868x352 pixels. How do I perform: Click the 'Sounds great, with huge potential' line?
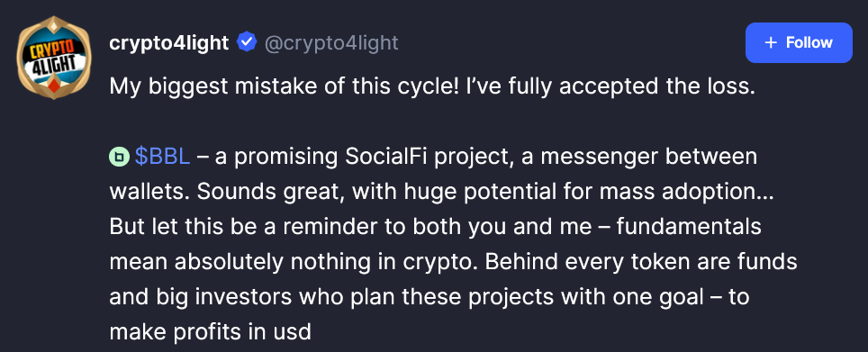(x=441, y=192)
